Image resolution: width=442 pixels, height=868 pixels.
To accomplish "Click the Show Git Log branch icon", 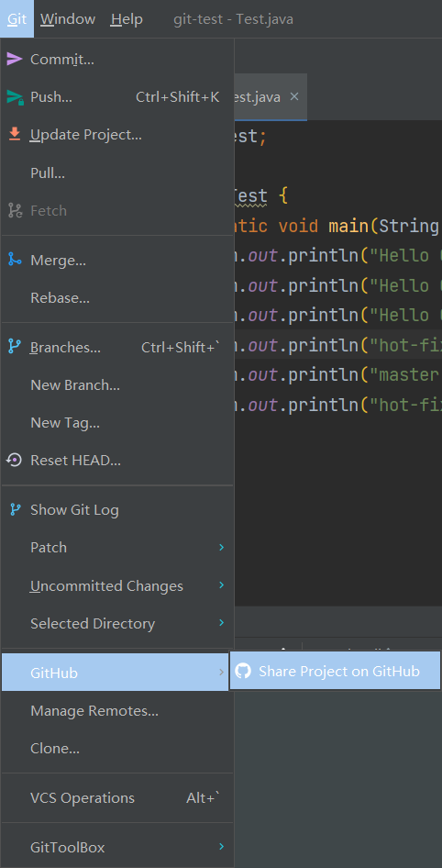I will 15,510.
